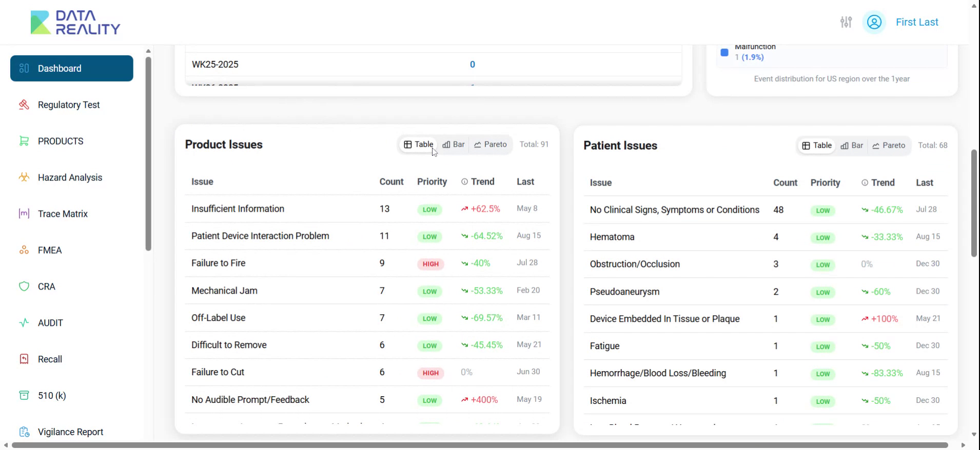Click the blue Malfunction legend swatch
The width and height of the screenshot is (980, 450).
[x=724, y=52]
